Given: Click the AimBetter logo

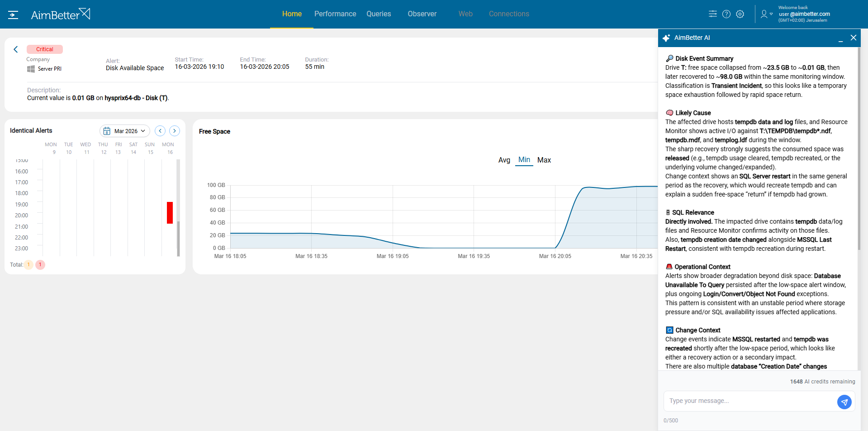Looking at the screenshot, I should pos(61,14).
